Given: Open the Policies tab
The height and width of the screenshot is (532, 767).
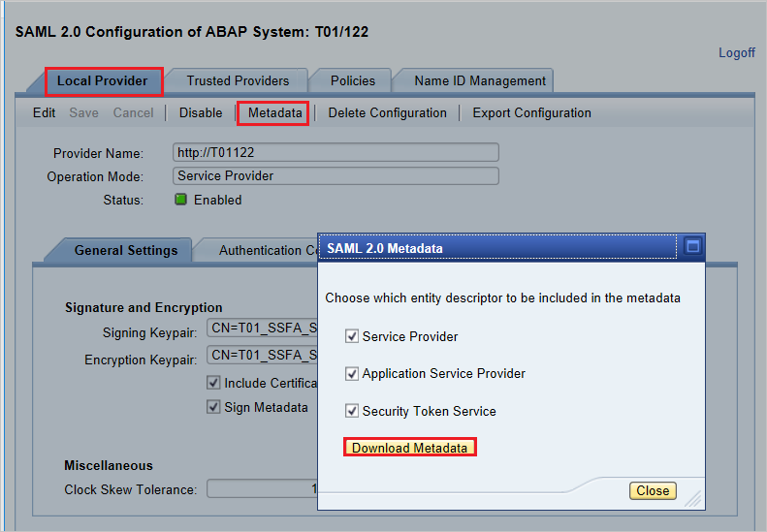Looking at the screenshot, I should point(353,80).
